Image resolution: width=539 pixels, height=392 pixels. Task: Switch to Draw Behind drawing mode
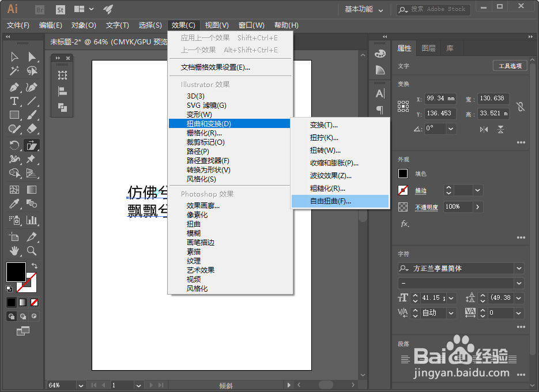[23, 316]
